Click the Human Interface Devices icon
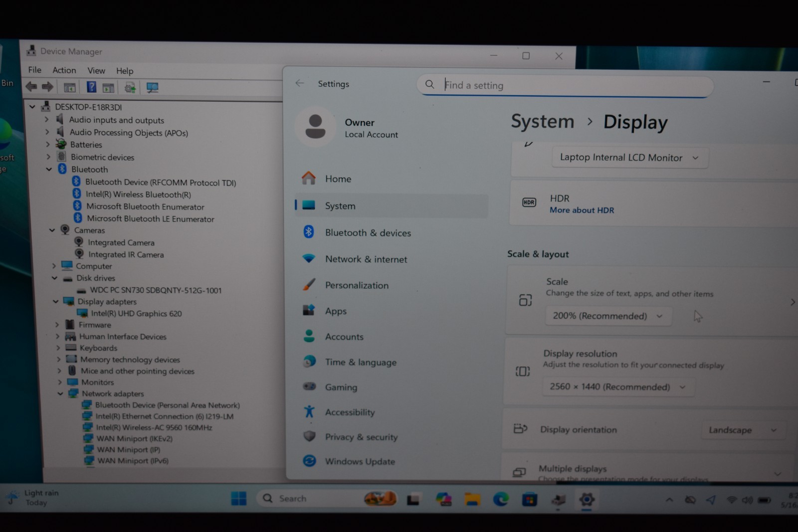This screenshot has height=532, width=798. pyautogui.click(x=70, y=336)
